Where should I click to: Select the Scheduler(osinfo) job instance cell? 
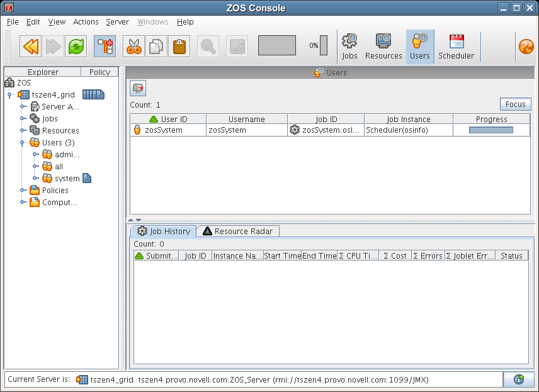click(409, 130)
